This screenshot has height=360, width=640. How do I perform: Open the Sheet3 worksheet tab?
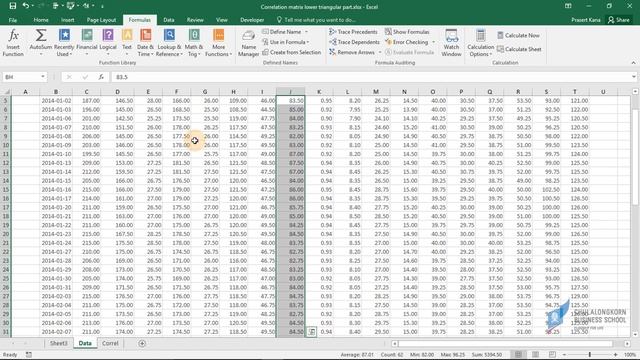click(x=58, y=343)
